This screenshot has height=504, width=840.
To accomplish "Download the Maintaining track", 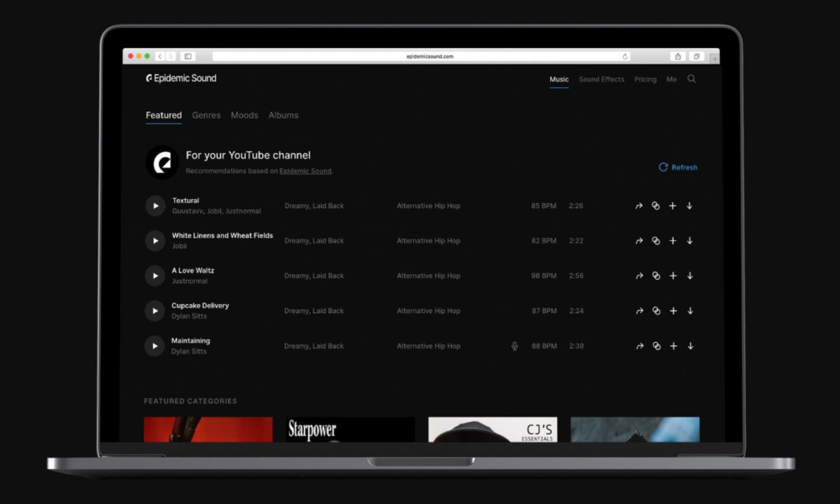I will pos(690,346).
